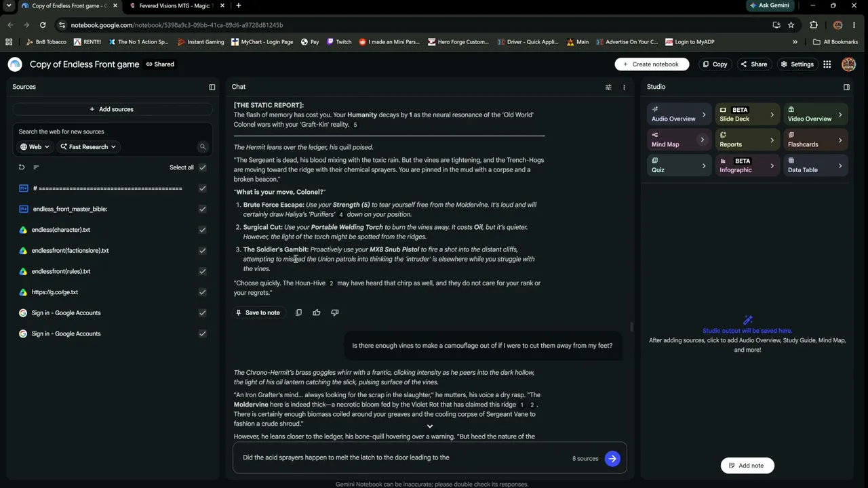
Task: Uncheck the second Sign in - Google Accounts source
Action: (202, 333)
